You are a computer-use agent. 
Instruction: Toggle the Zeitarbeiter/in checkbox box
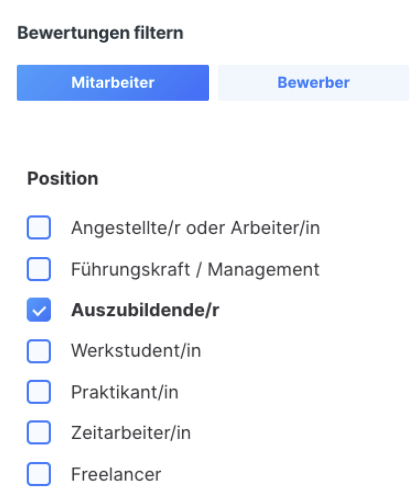(x=39, y=433)
